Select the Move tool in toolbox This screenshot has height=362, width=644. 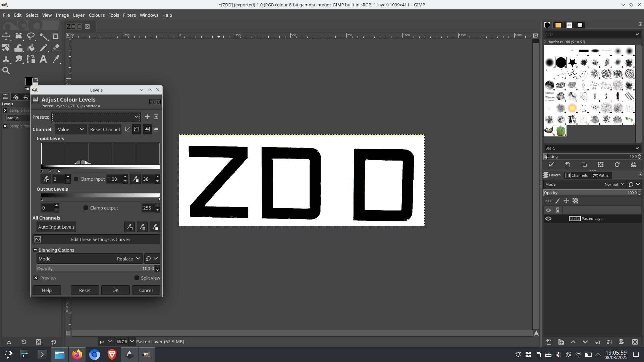(x=6, y=36)
